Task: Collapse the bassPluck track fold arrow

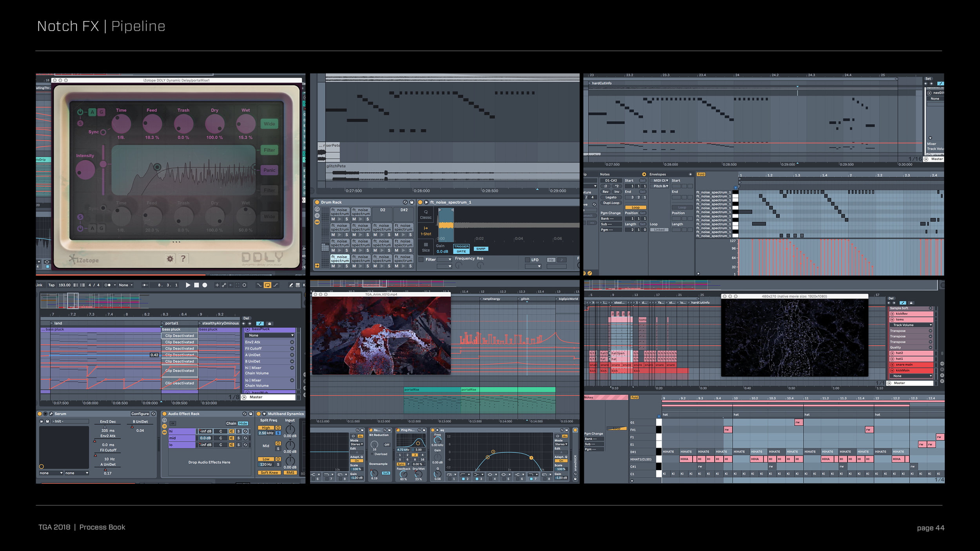Action: click(247, 330)
